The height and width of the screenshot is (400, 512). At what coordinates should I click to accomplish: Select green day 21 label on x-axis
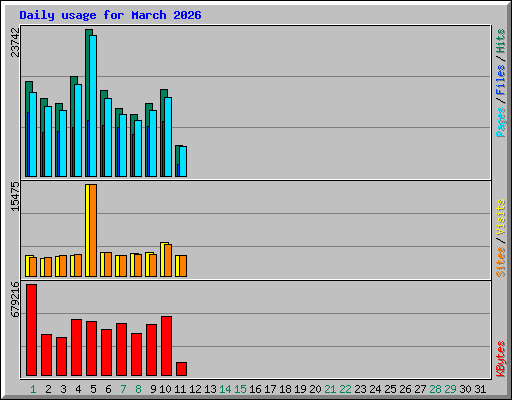330,389
